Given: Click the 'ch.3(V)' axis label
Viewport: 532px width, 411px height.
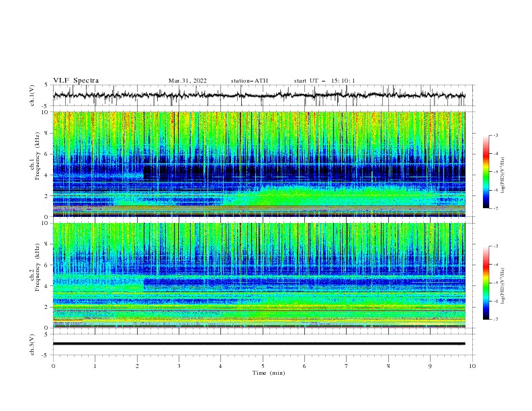Looking at the screenshot, I should pos(32,345).
